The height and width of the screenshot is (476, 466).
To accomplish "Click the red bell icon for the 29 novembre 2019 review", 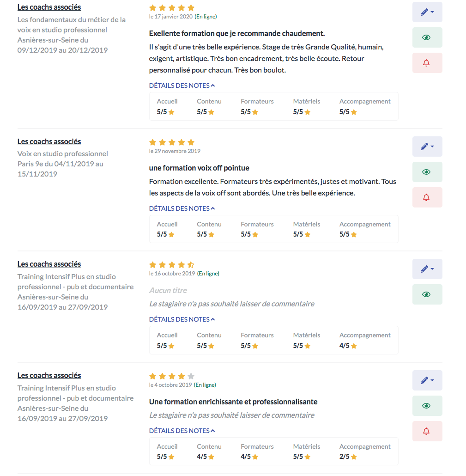I will click(x=427, y=197).
